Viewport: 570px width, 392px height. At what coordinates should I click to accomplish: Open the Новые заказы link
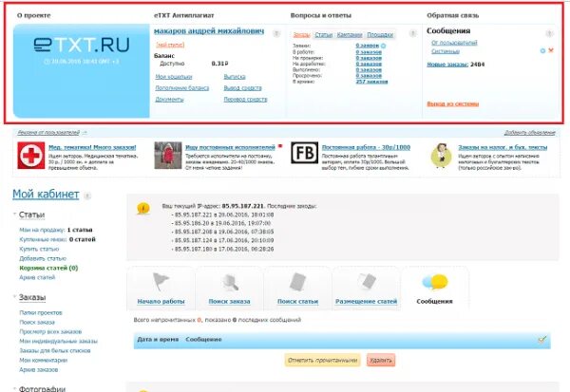(447, 65)
